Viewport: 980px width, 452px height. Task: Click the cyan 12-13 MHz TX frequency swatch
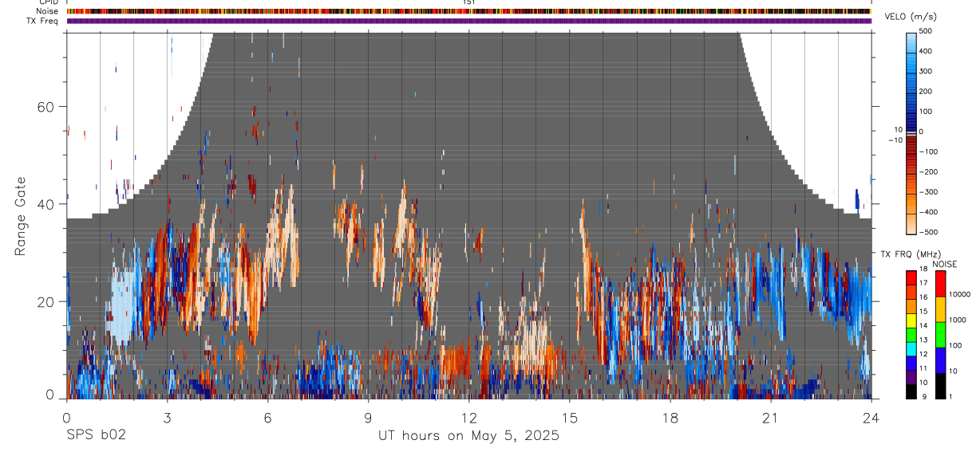click(911, 348)
